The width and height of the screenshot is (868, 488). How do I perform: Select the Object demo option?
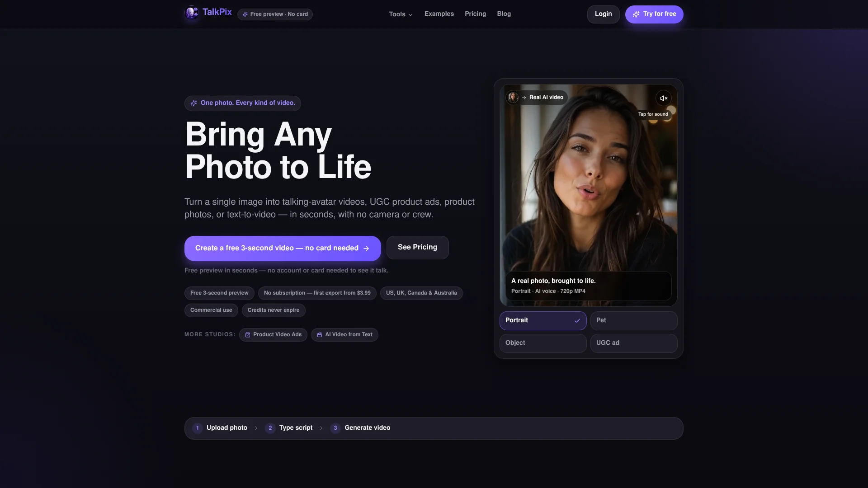(543, 343)
